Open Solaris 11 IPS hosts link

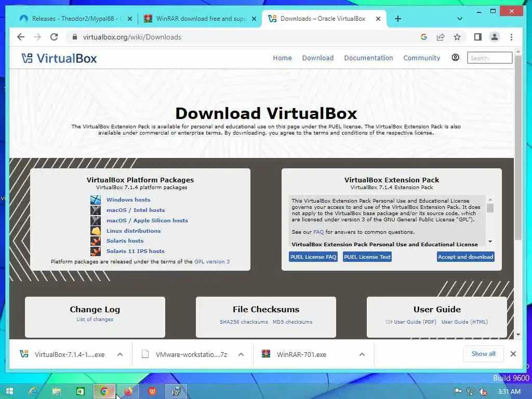click(136, 251)
